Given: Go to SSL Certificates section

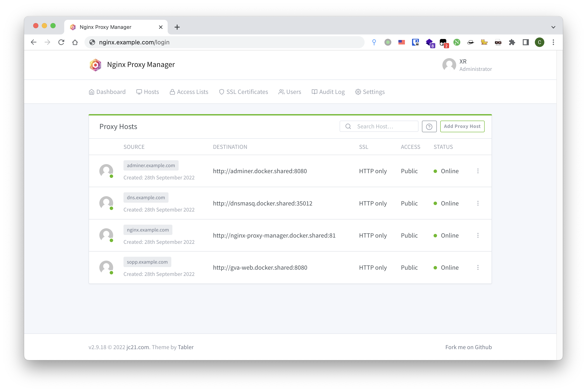Looking at the screenshot, I should (x=243, y=92).
